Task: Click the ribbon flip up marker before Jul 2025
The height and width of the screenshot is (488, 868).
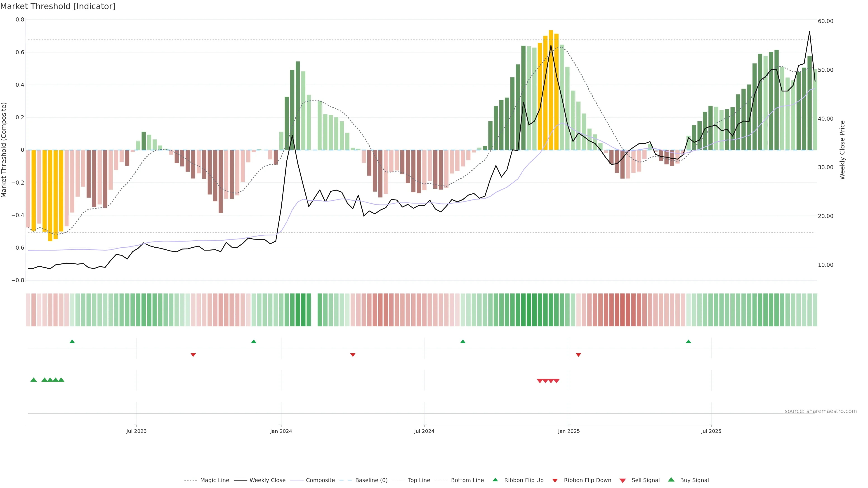Action: (688, 342)
